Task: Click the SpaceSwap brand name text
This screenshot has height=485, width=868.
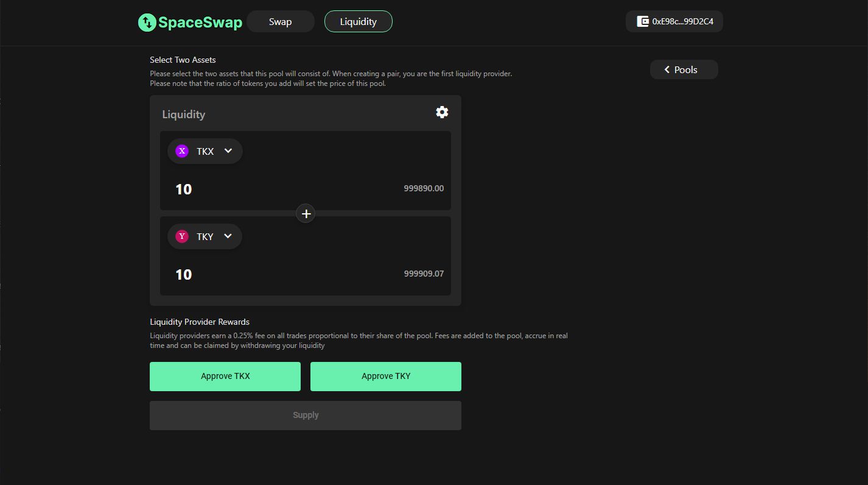Action: (200, 23)
